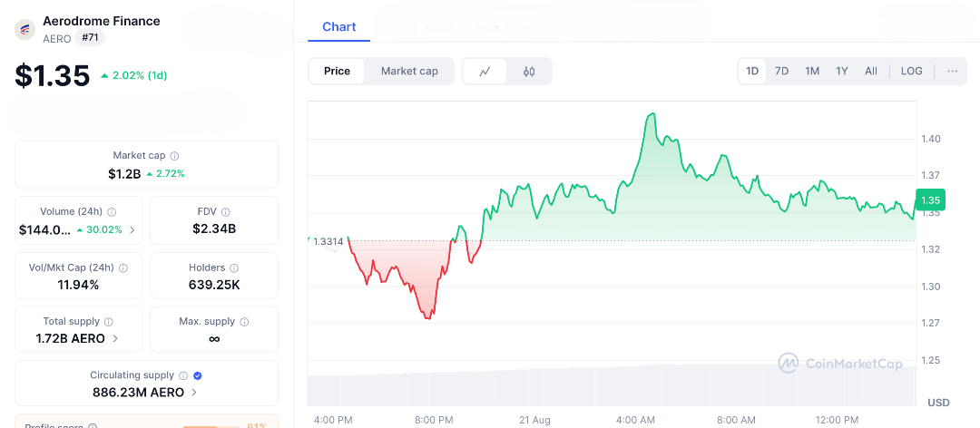Click FDV info icon
Screen dimensions: 980x428
pos(226,211)
